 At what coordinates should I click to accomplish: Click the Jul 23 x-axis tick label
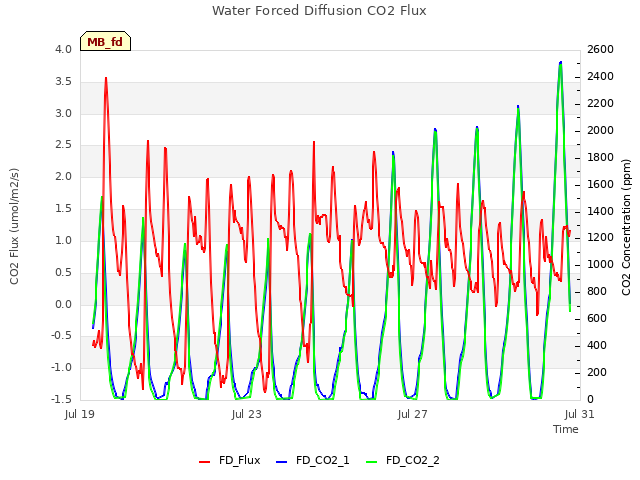pos(247,414)
